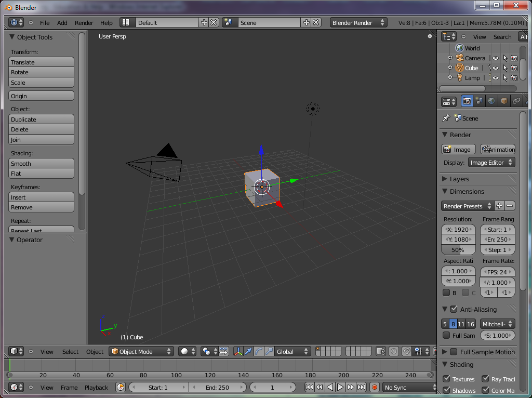
Task: Enable the scale manipulator mode
Action: pos(269,351)
